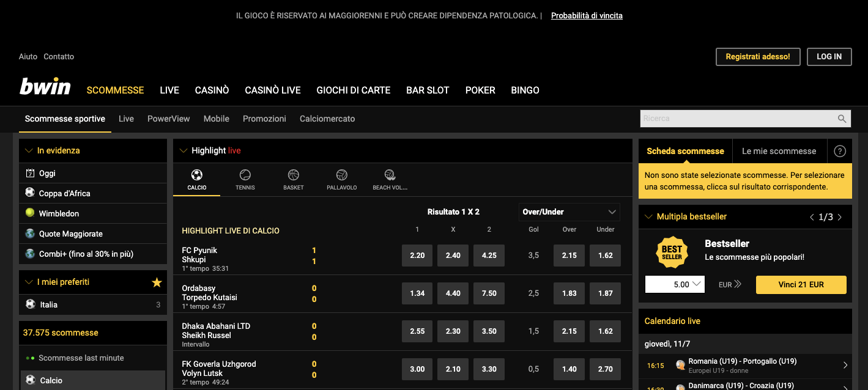Viewport: 868px width, 390px height.
Task: Open the Aiuto link
Action: pos(28,56)
